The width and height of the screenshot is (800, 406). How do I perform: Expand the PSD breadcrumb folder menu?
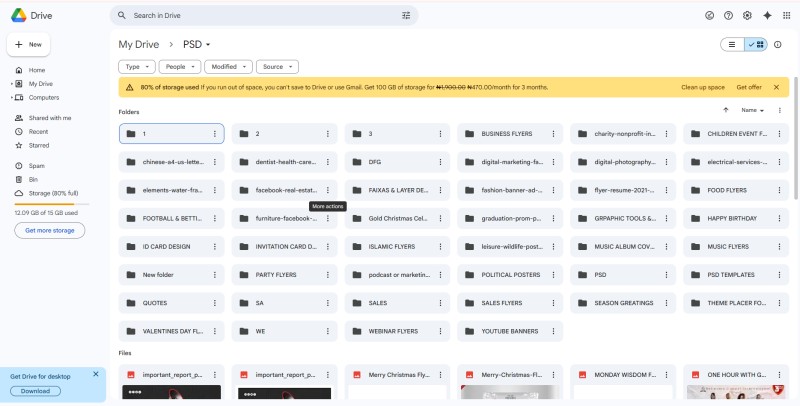click(x=196, y=44)
